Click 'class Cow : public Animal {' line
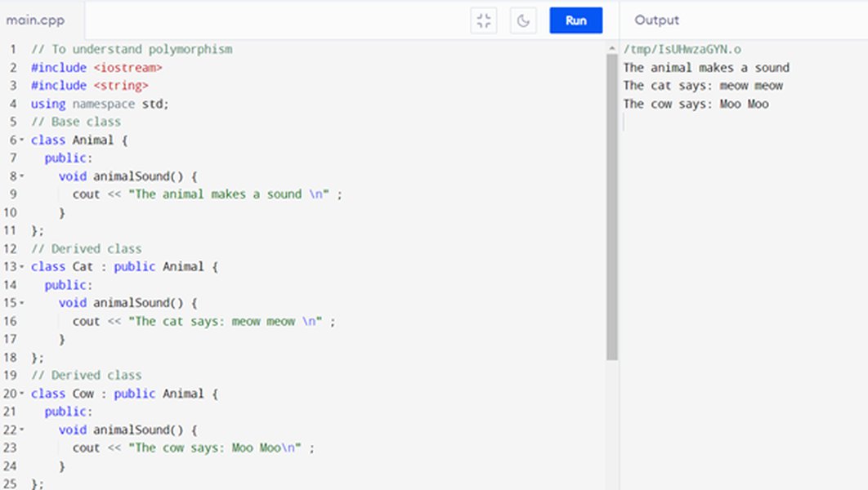 pos(124,393)
